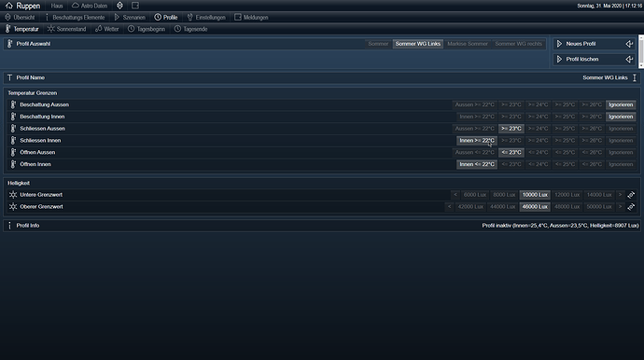
Task: Set Öffnen Innen to Innen <= 22°C
Action: tap(477, 164)
